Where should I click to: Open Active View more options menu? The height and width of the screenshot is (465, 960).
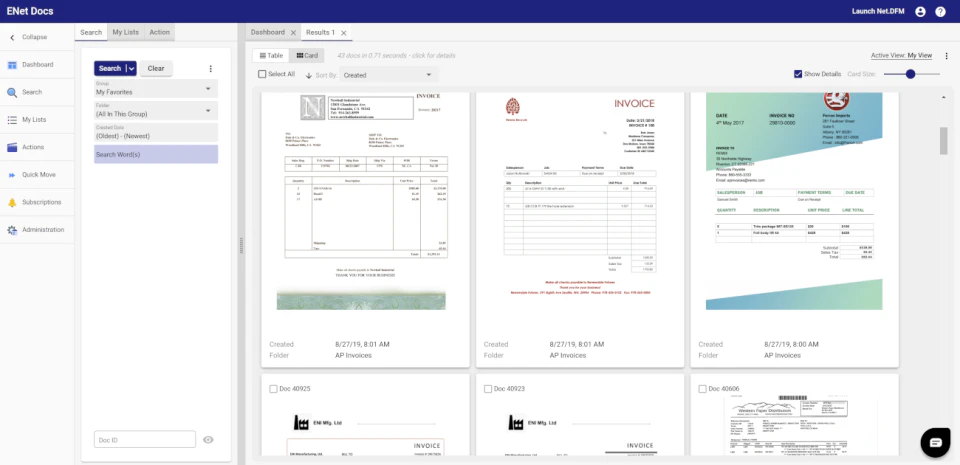click(x=947, y=56)
